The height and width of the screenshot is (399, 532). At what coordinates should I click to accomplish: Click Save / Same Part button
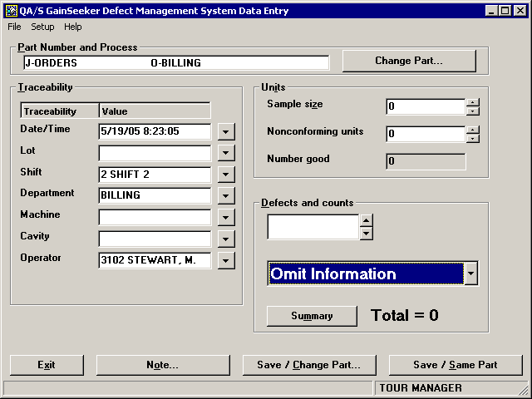pos(455,365)
